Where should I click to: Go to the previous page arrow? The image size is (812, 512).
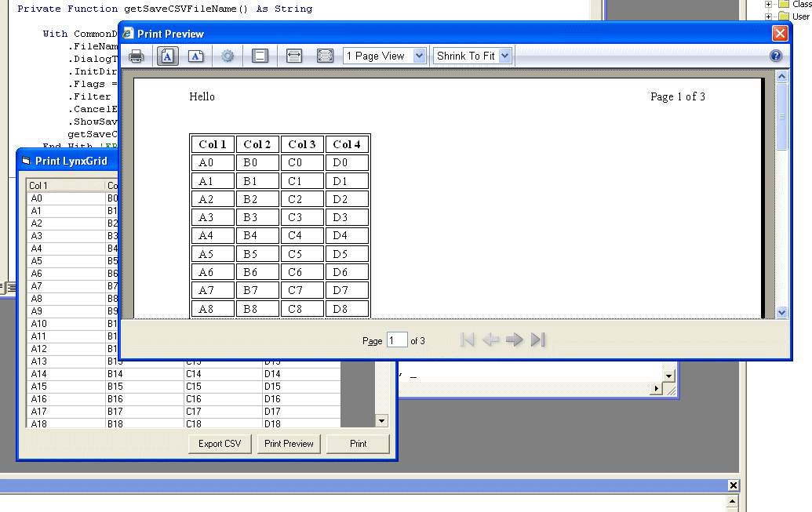(x=491, y=340)
